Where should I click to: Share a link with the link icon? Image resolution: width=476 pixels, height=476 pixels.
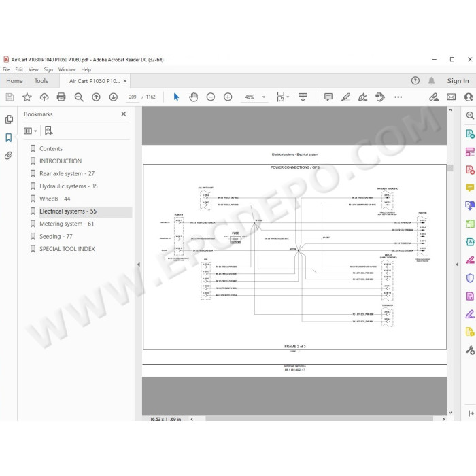click(434, 97)
